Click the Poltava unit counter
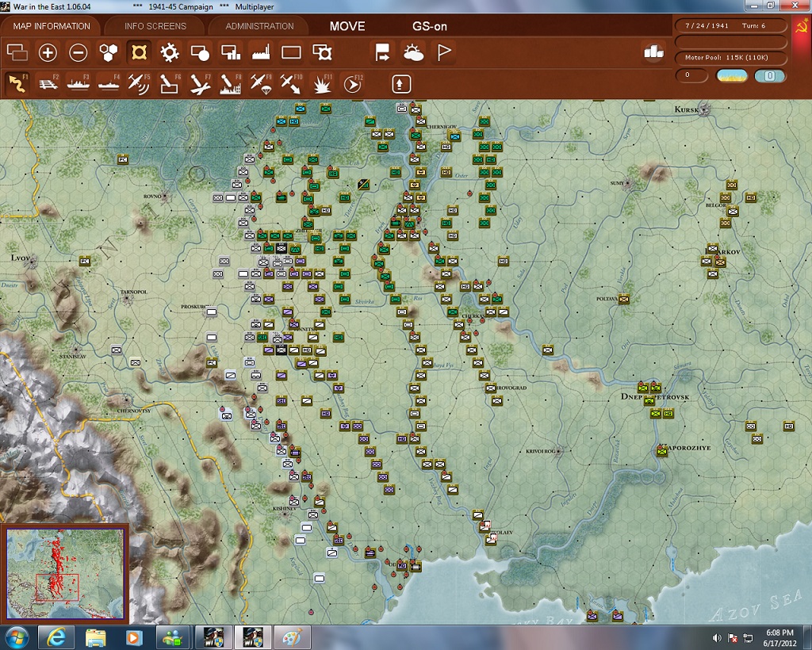The image size is (812, 650). 623,299
